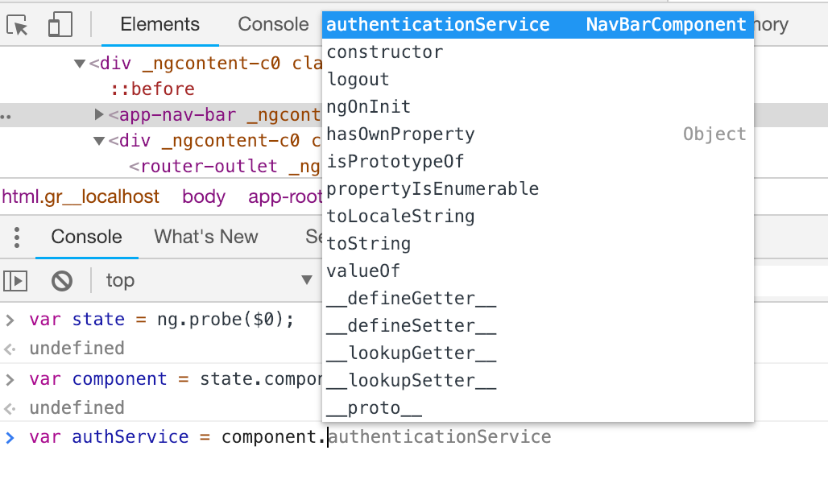828x504 pixels.
Task: Collapse the first div _ngcontent-c0 node
Action: (79, 64)
